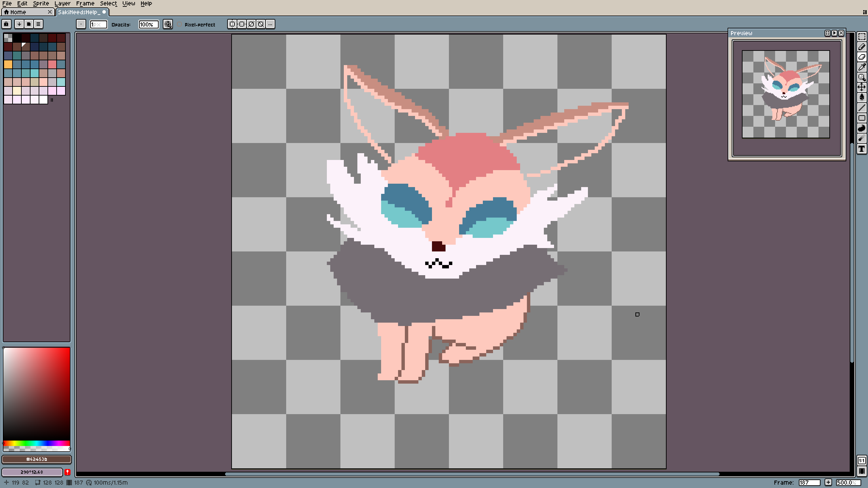Click the zoom 500.0 field
The width and height of the screenshot is (868, 488).
[848, 483]
